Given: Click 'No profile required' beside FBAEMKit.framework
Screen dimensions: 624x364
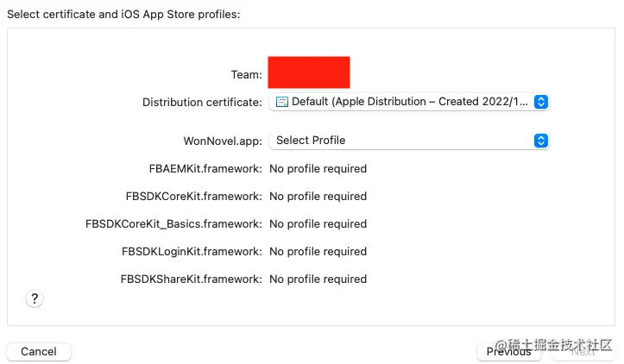Looking at the screenshot, I should tap(318, 169).
